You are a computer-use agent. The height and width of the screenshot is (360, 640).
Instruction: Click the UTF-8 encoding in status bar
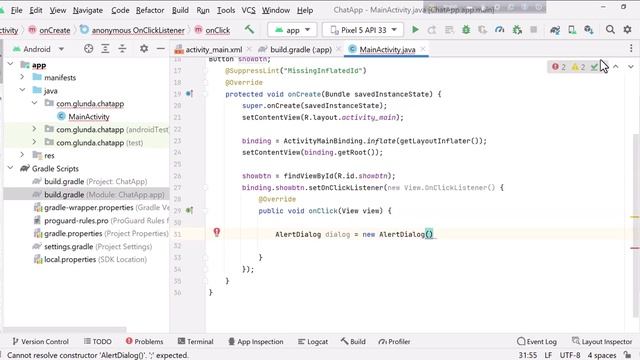pyautogui.click(x=570, y=355)
